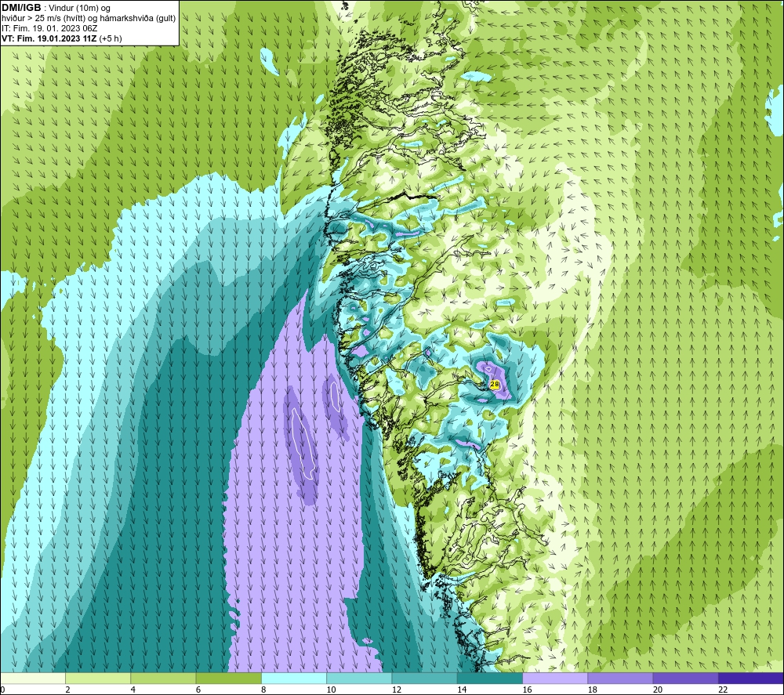
Task: Select the 10-12 m/s turquoise swatch
Action: pyautogui.click(x=359, y=678)
